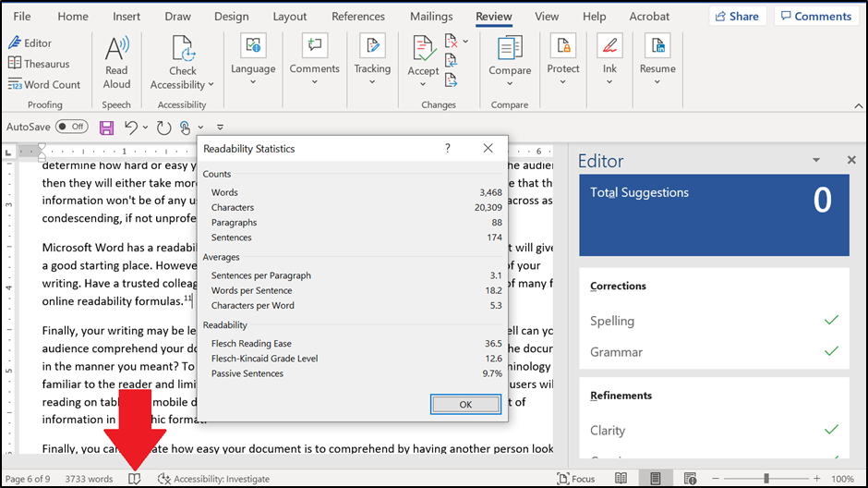Undo the last action
The image size is (868, 488).
coord(130,128)
